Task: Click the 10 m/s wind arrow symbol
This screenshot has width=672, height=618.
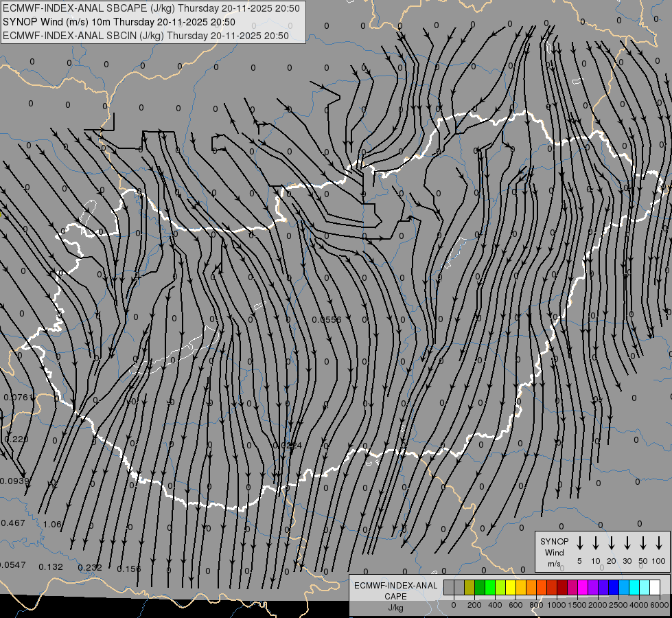Action: [x=596, y=543]
